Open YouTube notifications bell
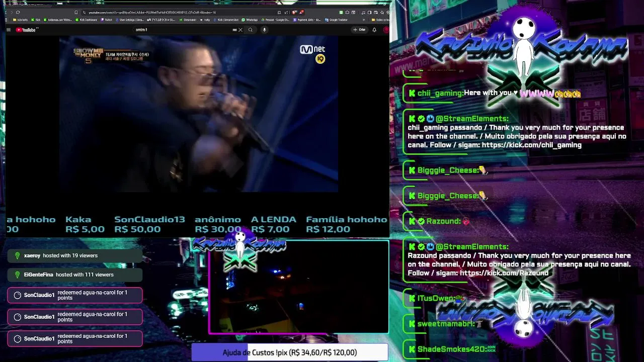Screen dimensions: 644x362 pyautogui.click(x=374, y=30)
